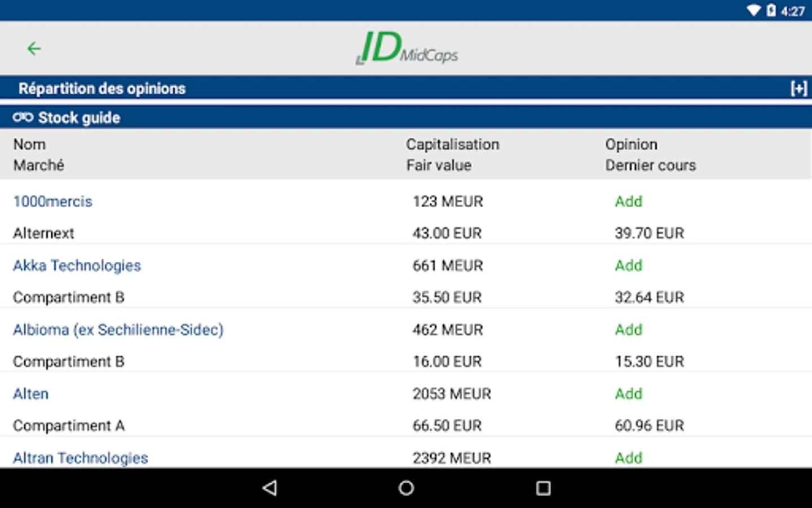Select the 43.00 EUR fair value
Image resolution: width=812 pixels, height=508 pixels.
tap(447, 234)
